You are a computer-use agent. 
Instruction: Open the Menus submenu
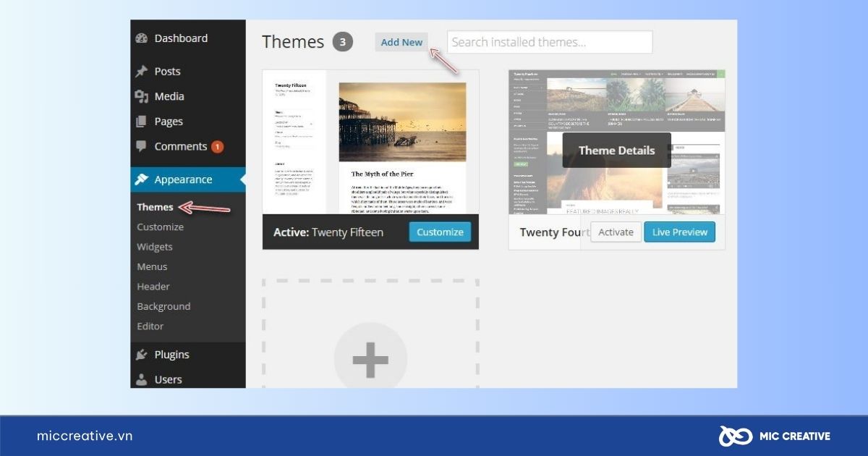tap(152, 266)
